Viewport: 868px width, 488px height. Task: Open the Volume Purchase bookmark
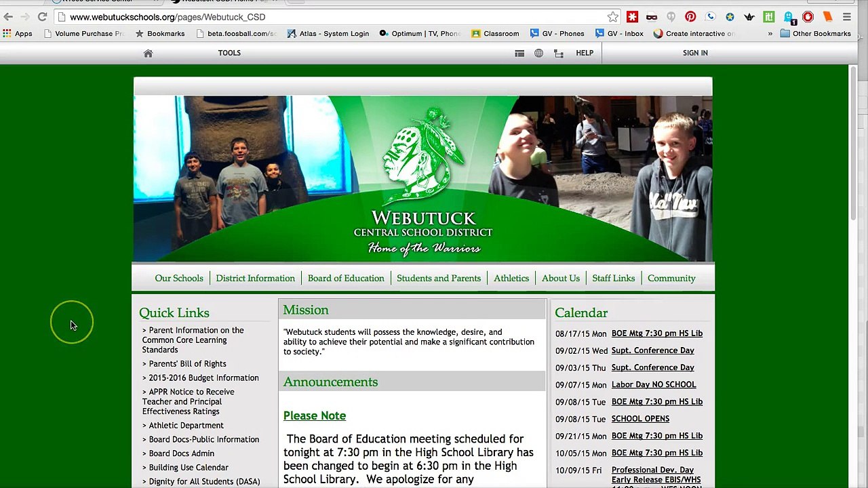point(83,33)
